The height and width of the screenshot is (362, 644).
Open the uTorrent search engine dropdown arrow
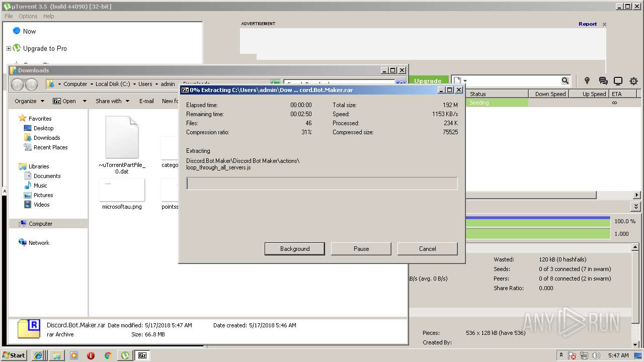465,80
